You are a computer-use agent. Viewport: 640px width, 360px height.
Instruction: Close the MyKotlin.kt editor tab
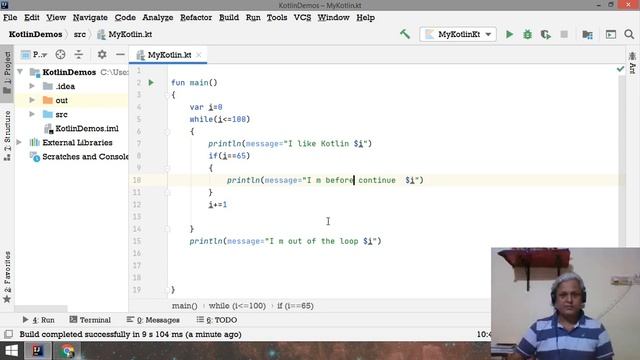click(199, 55)
